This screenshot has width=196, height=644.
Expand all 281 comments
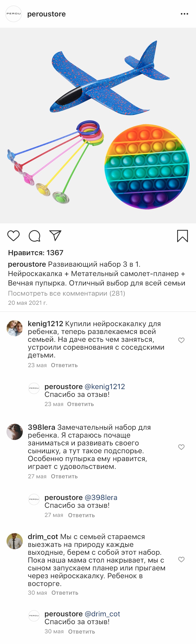pyautogui.click(x=67, y=293)
